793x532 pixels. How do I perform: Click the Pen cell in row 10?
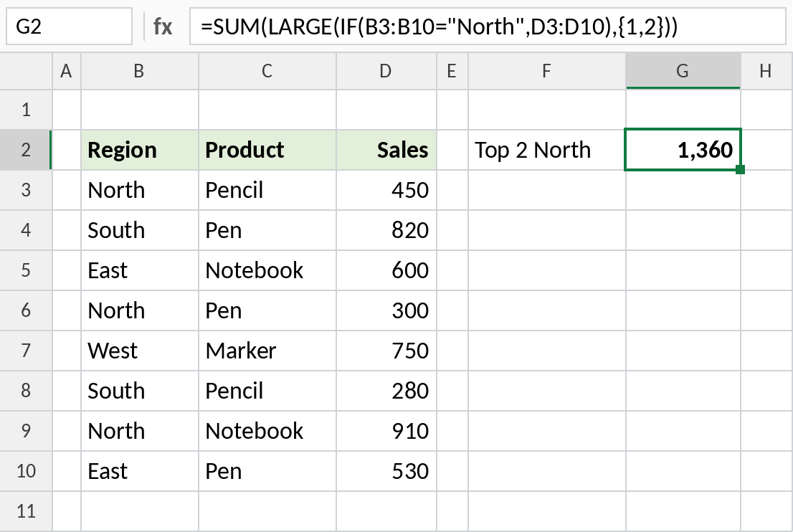[267, 471]
